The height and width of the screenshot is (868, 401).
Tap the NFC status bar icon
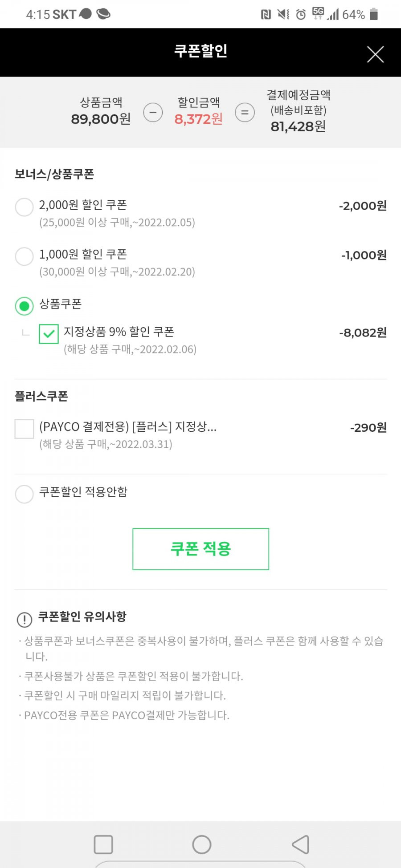point(266,15)
